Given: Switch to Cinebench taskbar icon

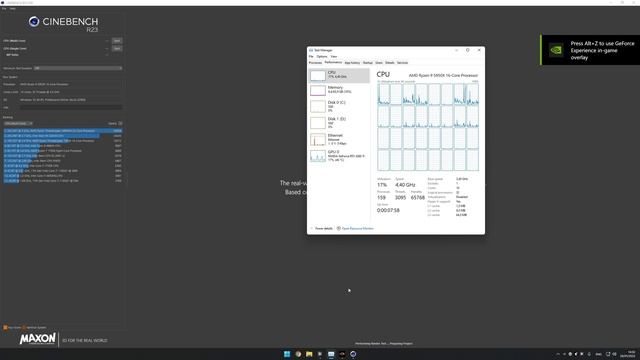Looking at the screenshot, I should click(x=353, y=354).
